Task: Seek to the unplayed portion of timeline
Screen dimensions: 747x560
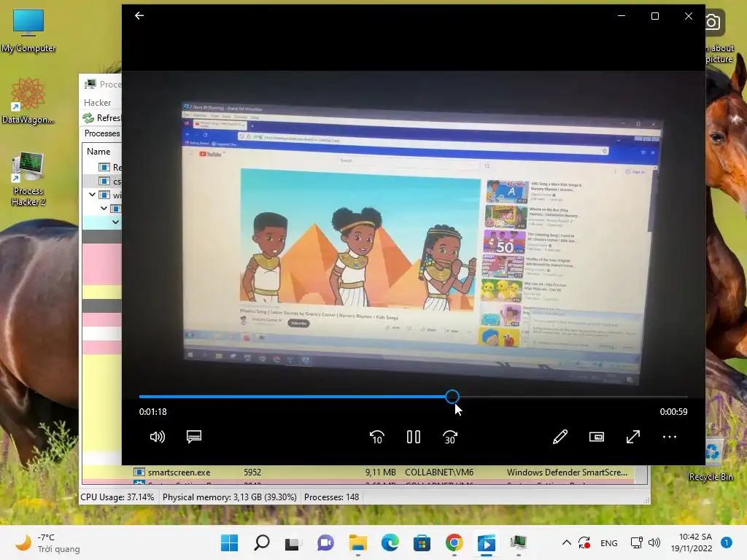Action: pyautogui.click(x=573, y=396)
